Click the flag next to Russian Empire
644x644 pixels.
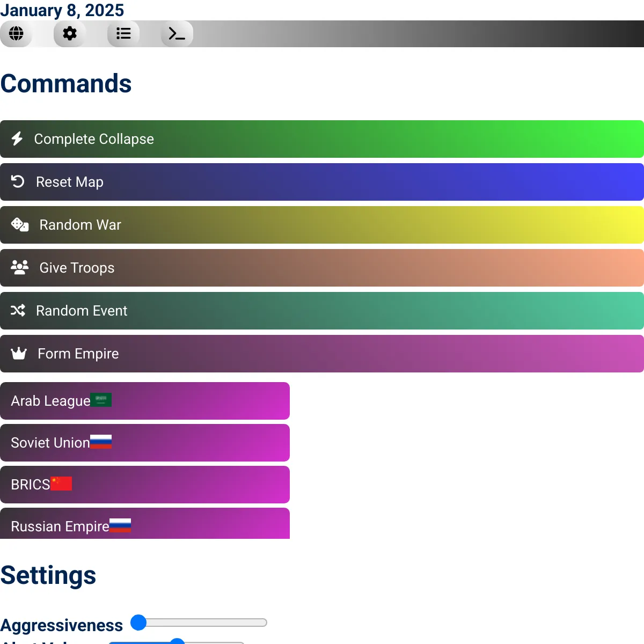120,525
